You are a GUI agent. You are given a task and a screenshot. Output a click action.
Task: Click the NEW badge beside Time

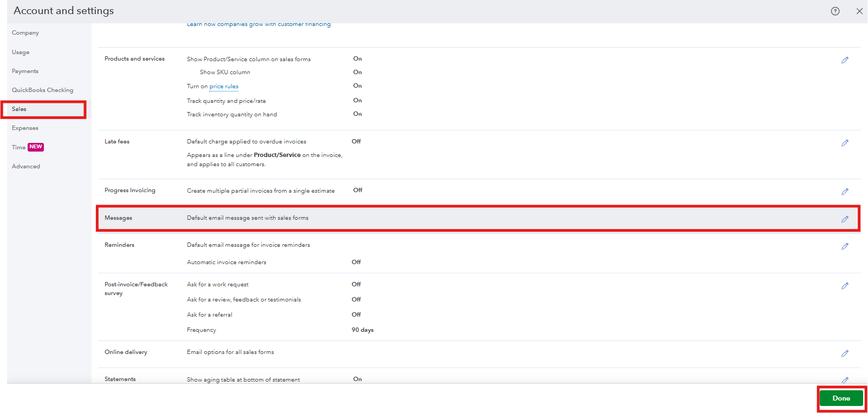pyautogui.click(x=36, y=147)
